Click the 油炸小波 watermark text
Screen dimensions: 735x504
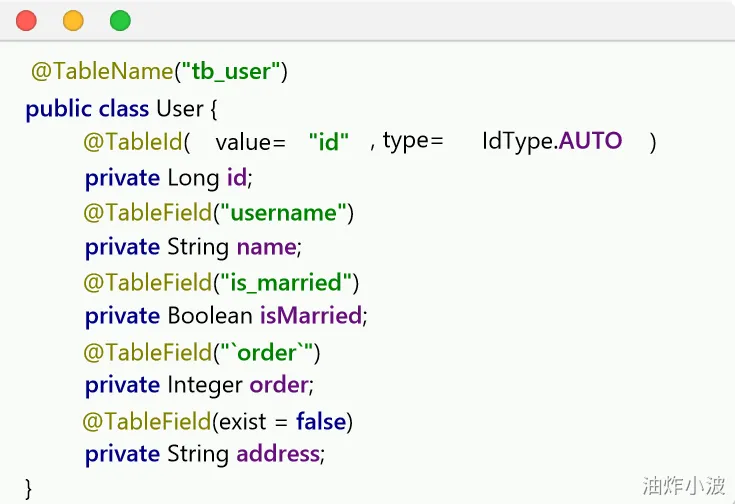click(x=684, y=486)
